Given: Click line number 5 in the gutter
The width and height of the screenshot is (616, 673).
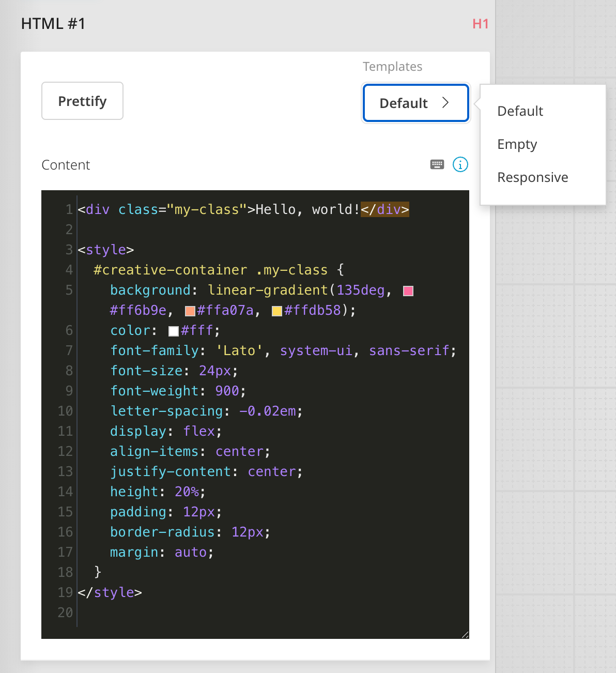Looking at the screenshot, I should (69, 290).
